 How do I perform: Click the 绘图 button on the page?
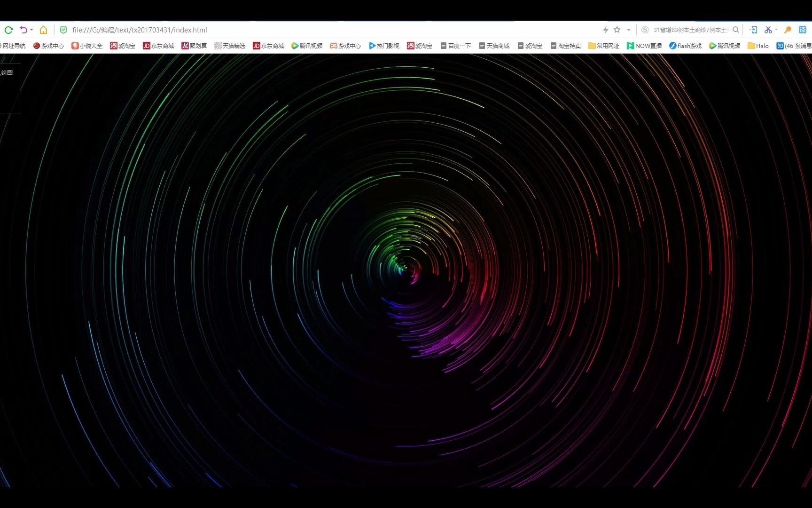tap(7, 73)
